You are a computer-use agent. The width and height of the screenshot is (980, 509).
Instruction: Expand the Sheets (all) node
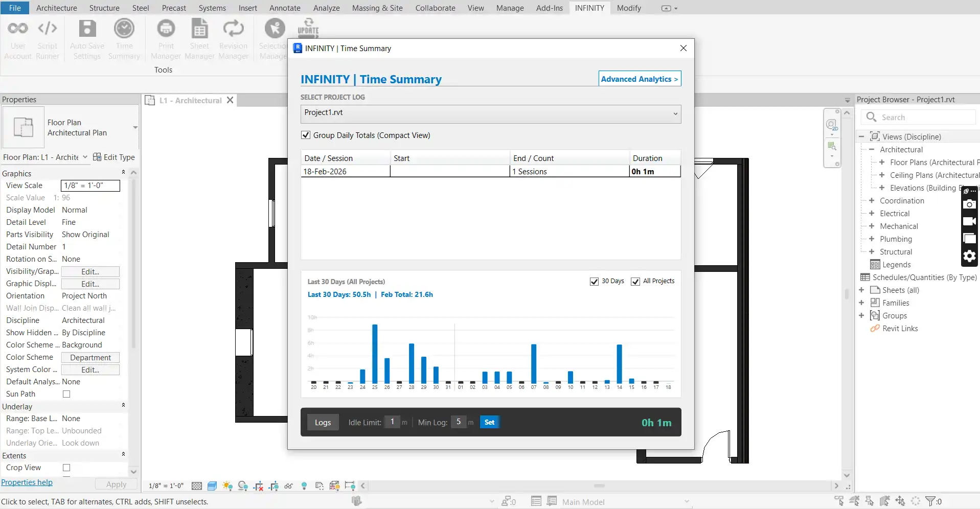click(861, 290)
